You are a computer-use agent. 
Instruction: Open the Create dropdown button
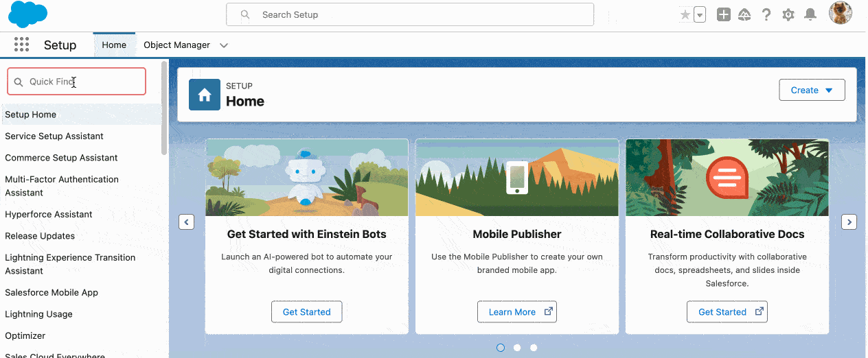point(812,90)
